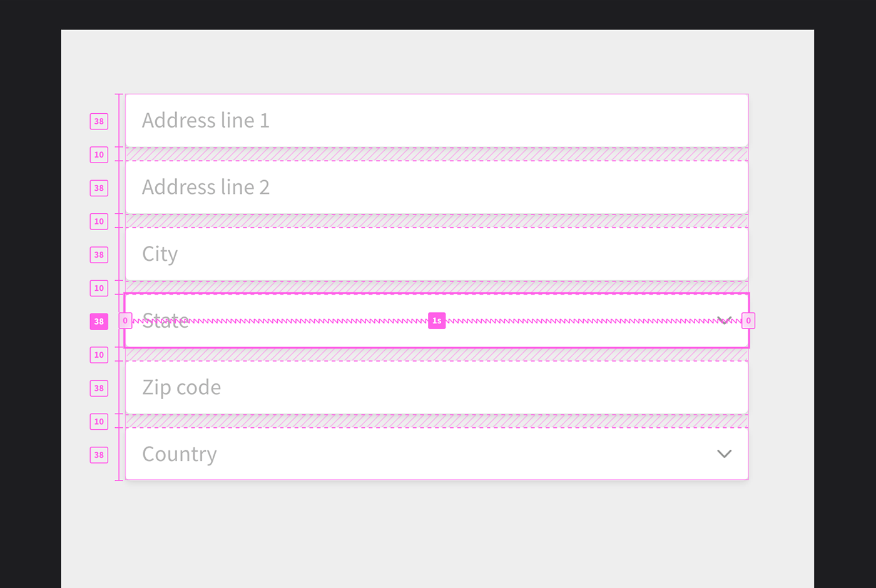
Task: Select the highlighted 38 height label for State
Action: 99,322
